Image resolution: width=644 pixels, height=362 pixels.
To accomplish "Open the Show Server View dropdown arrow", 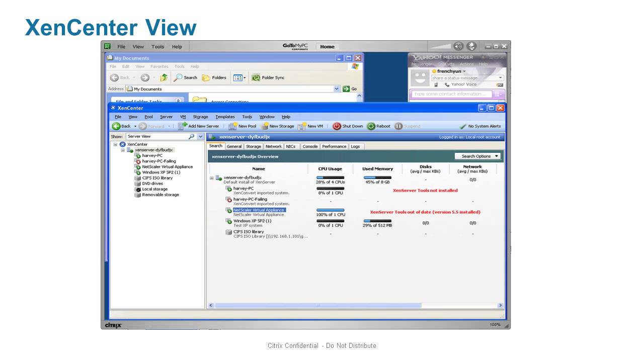I will [201, 136].
